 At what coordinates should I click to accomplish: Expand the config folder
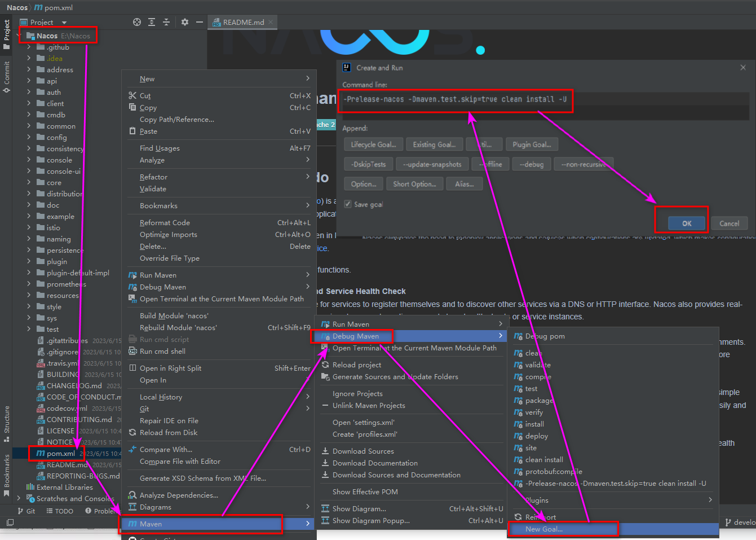(29, 138)
